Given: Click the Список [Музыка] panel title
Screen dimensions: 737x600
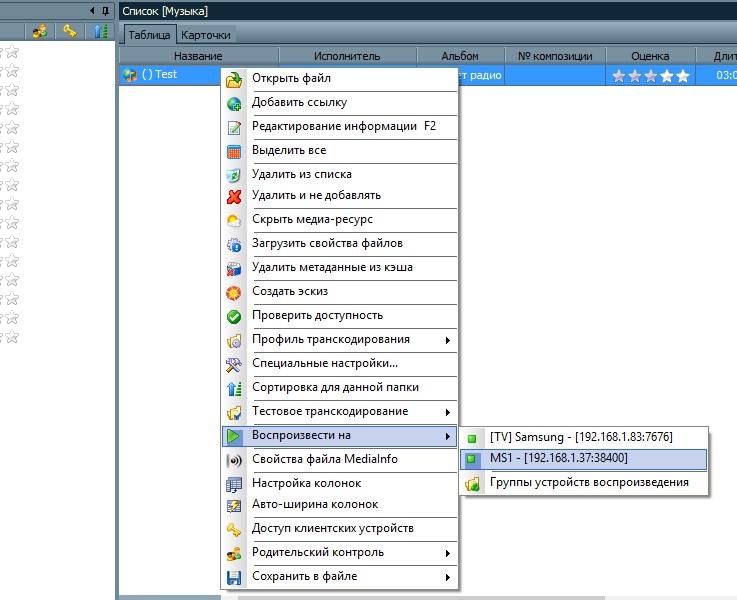Looking at the screenshot, I should (x=165, y=11).
